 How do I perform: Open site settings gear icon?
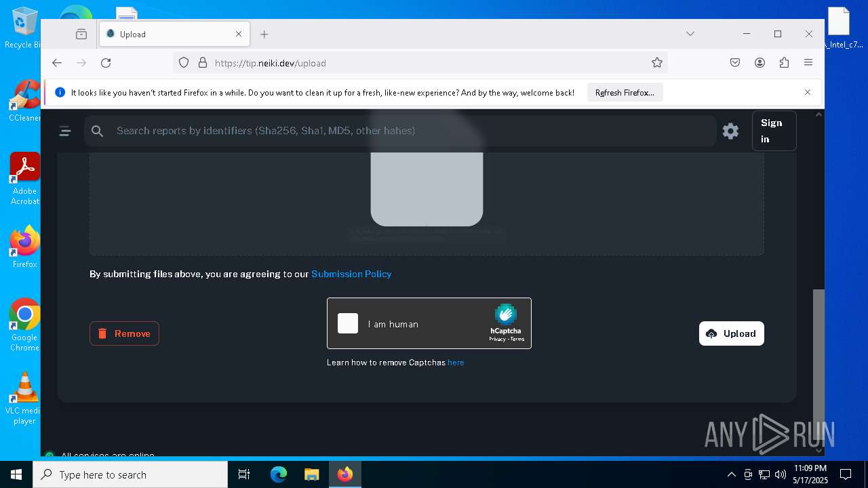coord(730,131)
